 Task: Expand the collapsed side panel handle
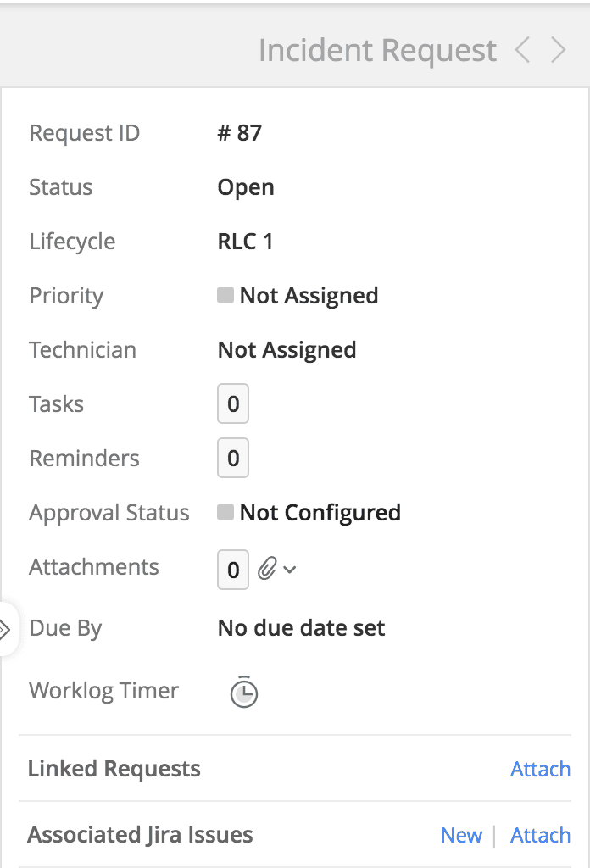click(x=7, y=629)
